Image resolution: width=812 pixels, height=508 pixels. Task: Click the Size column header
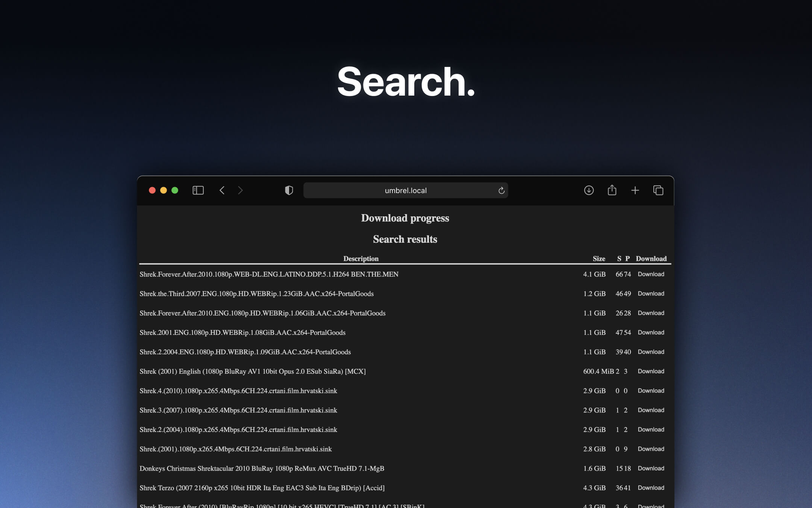(599, 259)
